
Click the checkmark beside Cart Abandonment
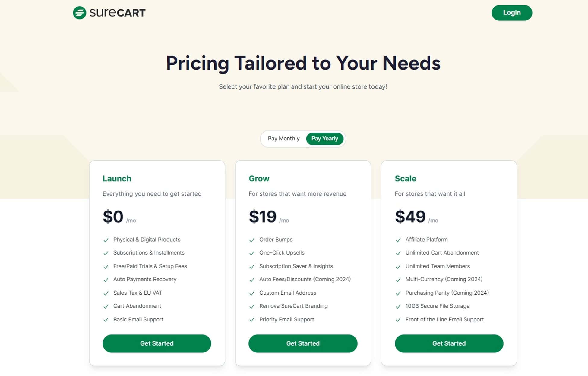[106, 306]
